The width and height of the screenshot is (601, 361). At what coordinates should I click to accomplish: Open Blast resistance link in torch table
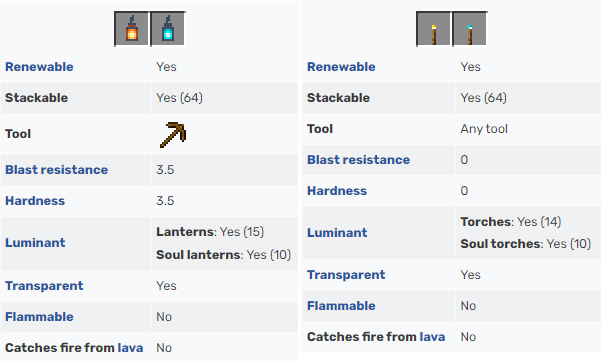coord(358,160)
